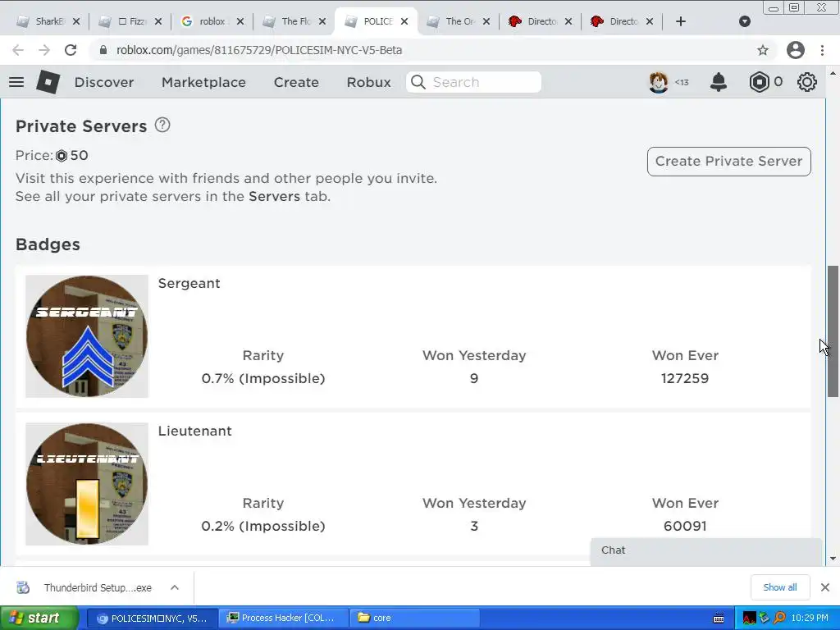View site security lock info
Image resolution: width=840 pixels, height=630 pixels.
click(x=103, y=50)
